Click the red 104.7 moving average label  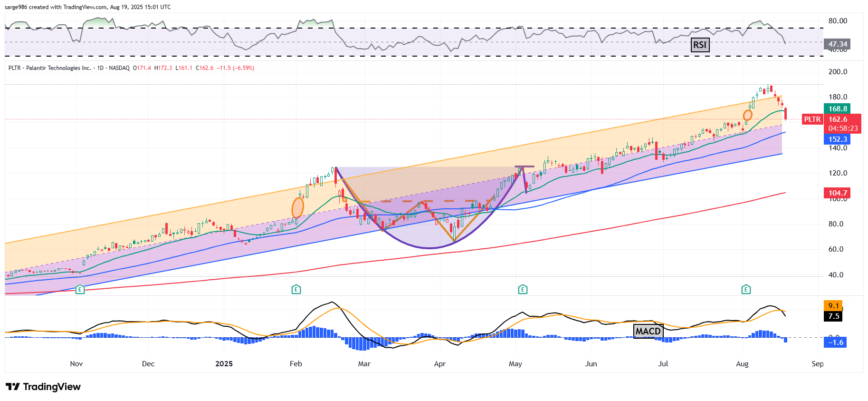(x=838, y=193)
